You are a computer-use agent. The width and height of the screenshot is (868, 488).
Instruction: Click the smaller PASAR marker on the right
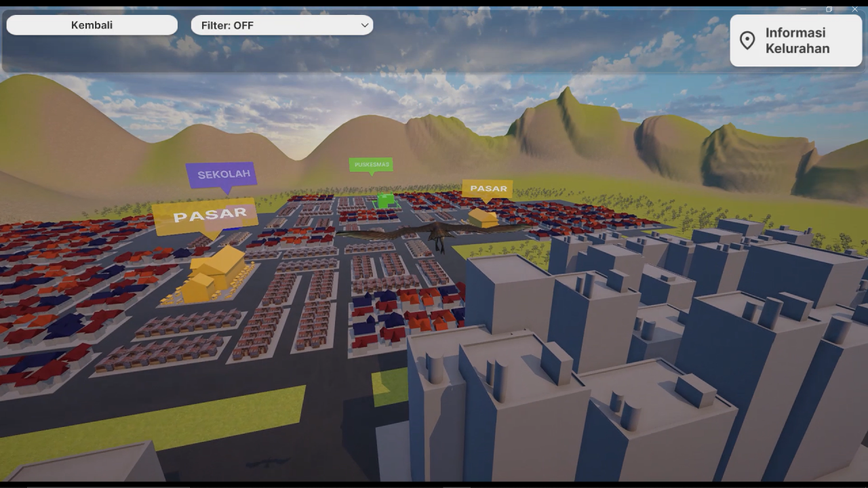pyautogui.click(x=488, y=188)
